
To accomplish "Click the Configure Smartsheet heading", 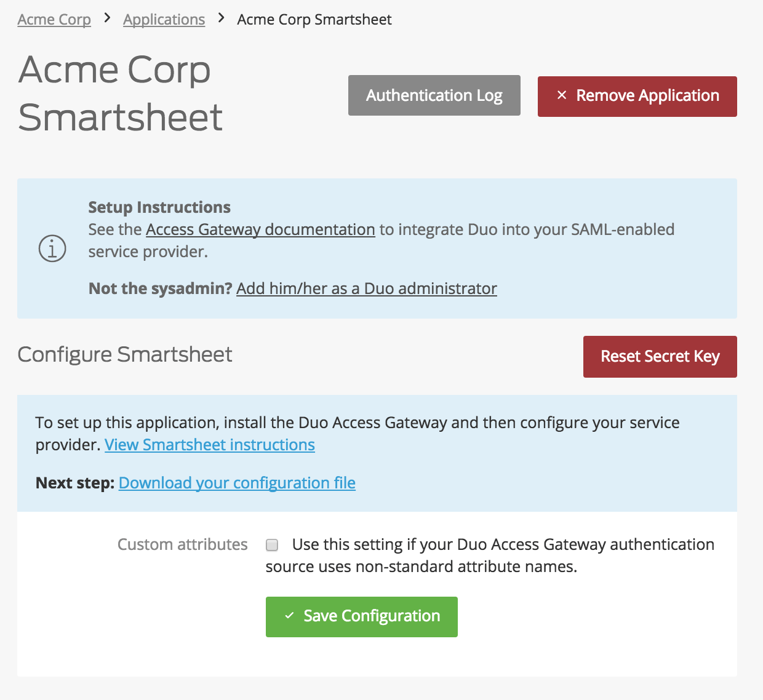I will pyautogui.click(x=125, y=354).
